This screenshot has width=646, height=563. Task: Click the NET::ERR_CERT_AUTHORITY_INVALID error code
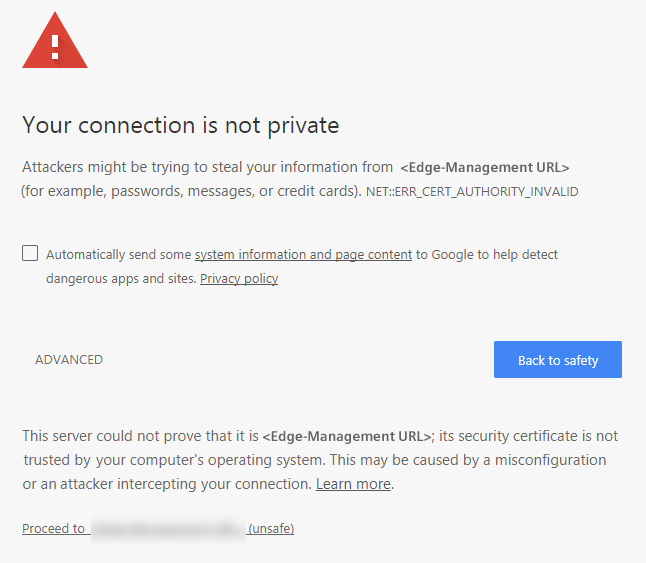472,191
